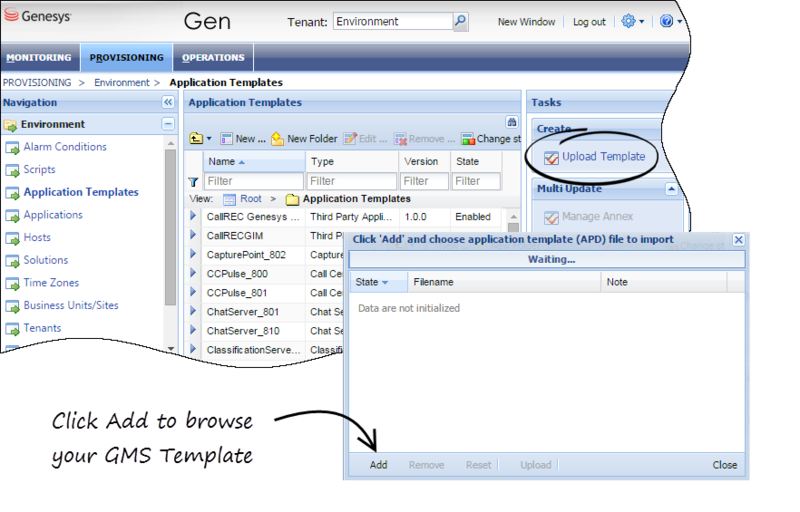Click Upload in the import dialog
This screenshot has width=800, height=512.
(536, 465)
